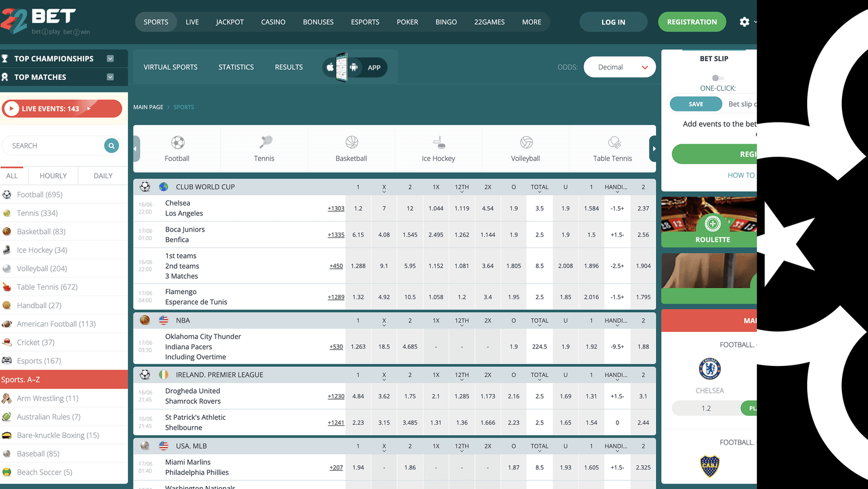Choose the Basketball icon in carousel
Screen dimensions: 868x489
click(x=352, y=143)
